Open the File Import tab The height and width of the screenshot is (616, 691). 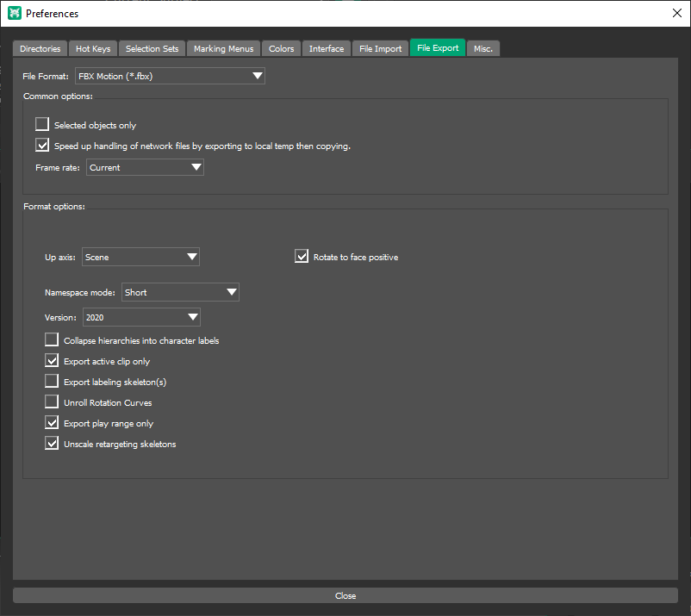pos(380,49)
